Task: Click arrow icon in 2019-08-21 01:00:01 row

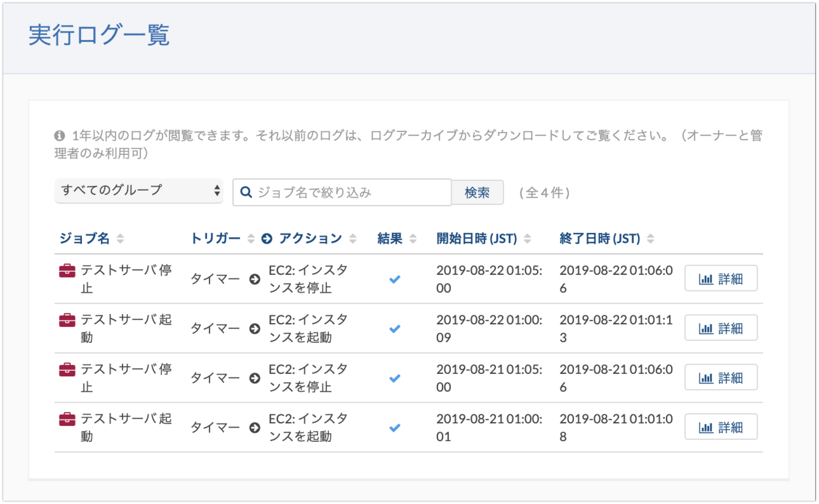Action: 255,428
